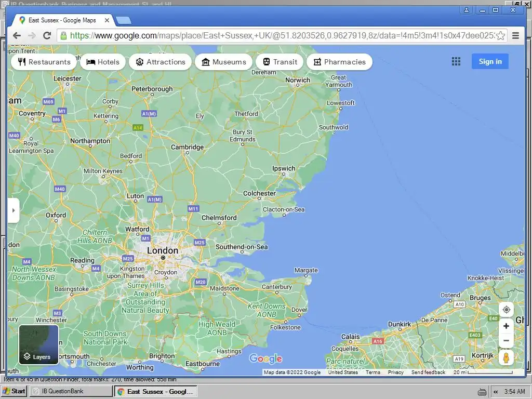Zoom in with the plus button

[506, 326]
